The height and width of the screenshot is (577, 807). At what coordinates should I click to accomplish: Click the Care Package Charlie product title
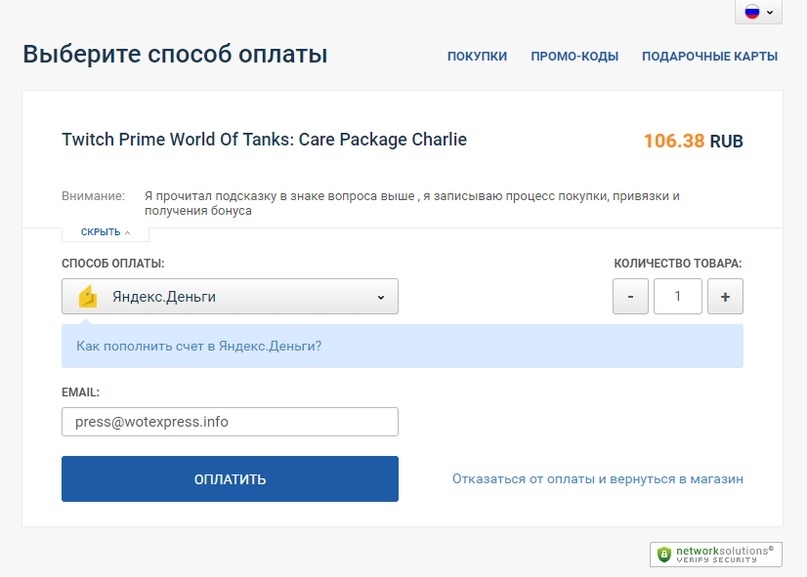(x=264, y=140)
